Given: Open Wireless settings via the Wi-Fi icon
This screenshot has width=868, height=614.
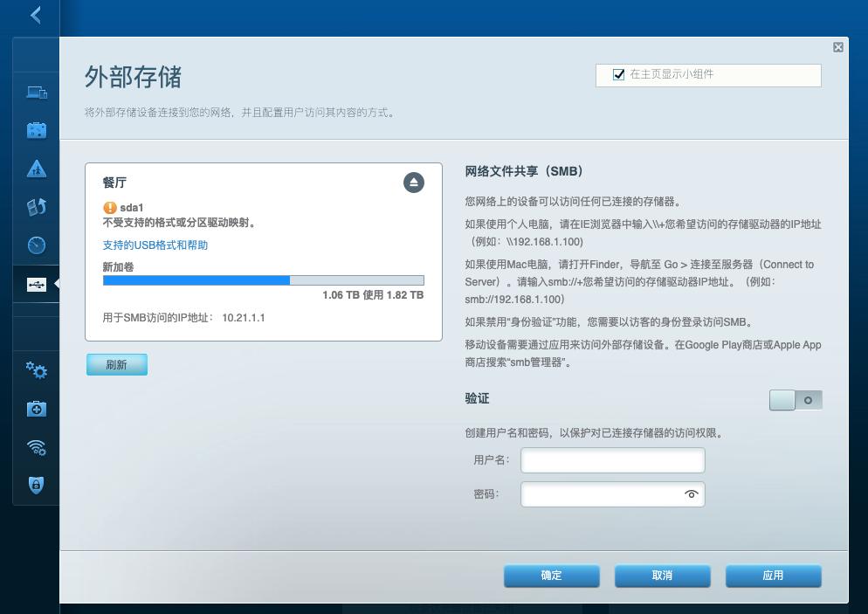Looking at the screenshot, I should tap(36, 447).
